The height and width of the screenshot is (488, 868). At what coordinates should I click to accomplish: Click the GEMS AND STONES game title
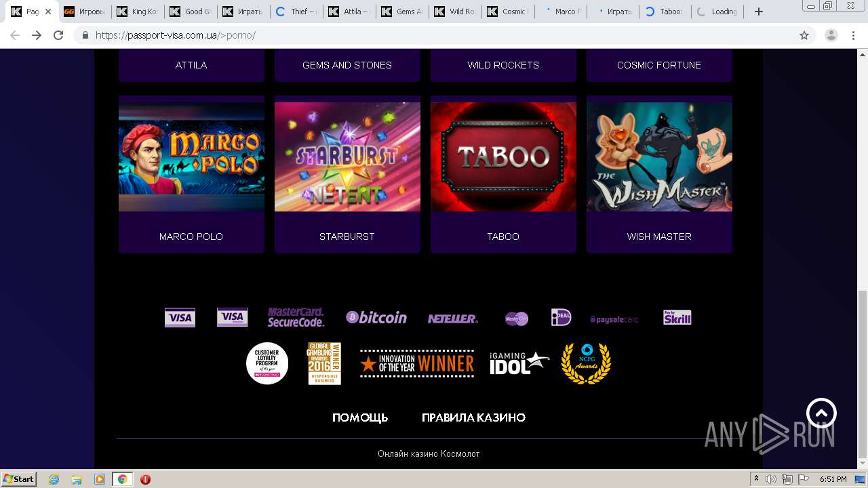(x=347, y=65)
